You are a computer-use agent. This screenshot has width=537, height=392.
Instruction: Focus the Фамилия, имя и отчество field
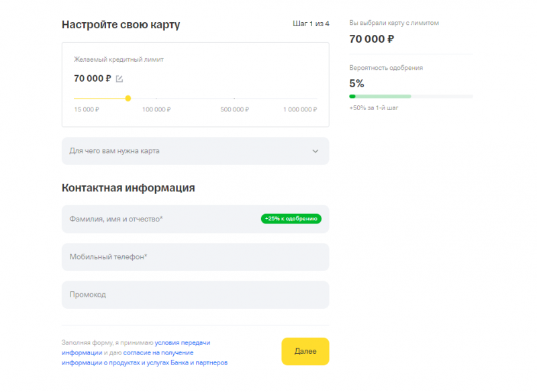point(161,219)
